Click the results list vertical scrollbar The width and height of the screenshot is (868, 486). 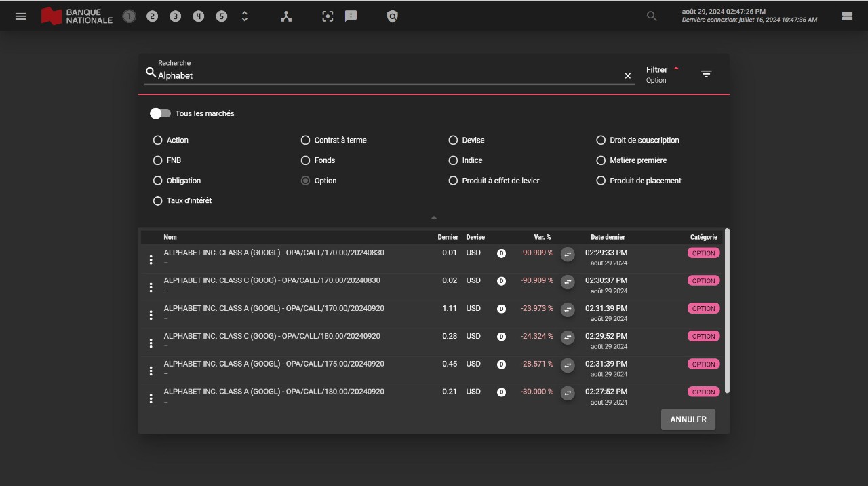(x=728, y=311)
